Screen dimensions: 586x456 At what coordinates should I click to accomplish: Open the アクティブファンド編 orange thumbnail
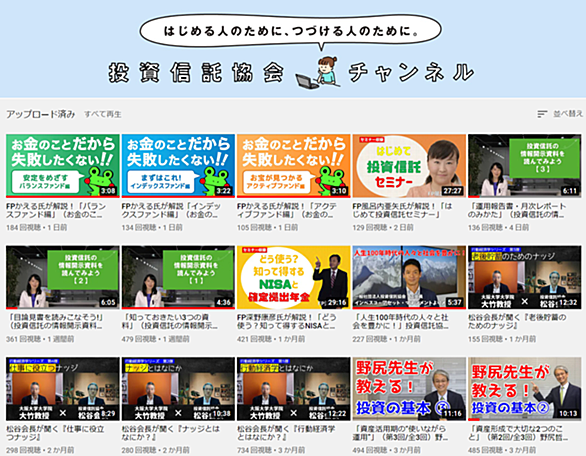click(294, 166)
